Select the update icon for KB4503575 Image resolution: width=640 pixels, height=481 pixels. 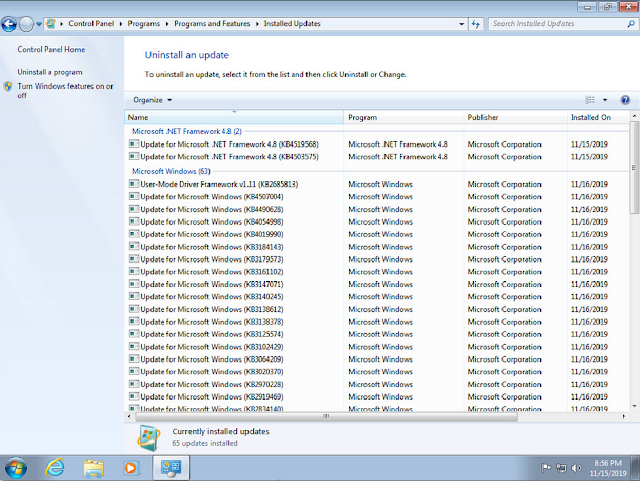(x=134, y=156)
